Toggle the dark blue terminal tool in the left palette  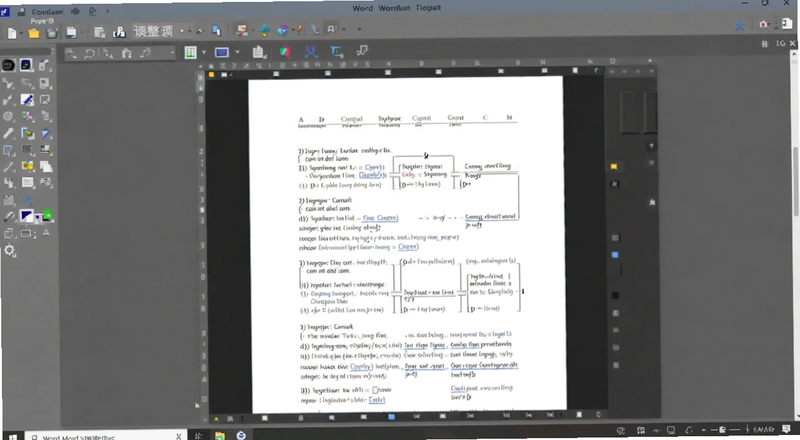click(26, 65)
